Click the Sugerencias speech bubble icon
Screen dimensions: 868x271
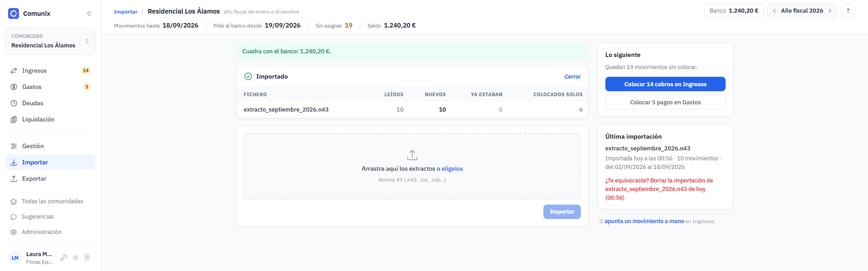click(14, 217)
